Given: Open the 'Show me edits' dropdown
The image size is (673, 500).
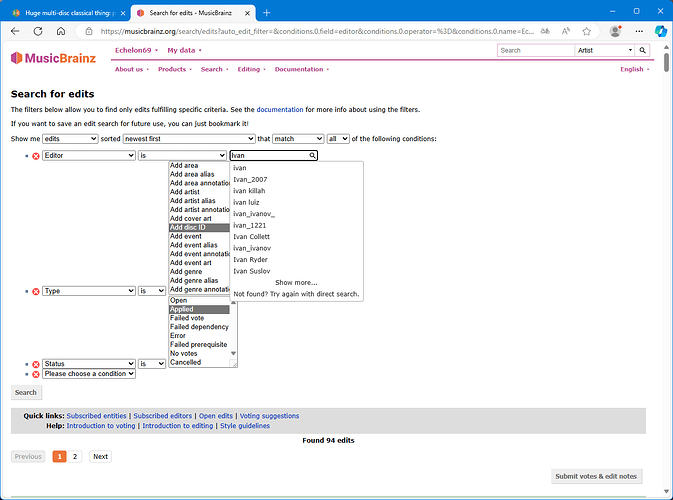Looking at the screenshot, I should [70, 139].
